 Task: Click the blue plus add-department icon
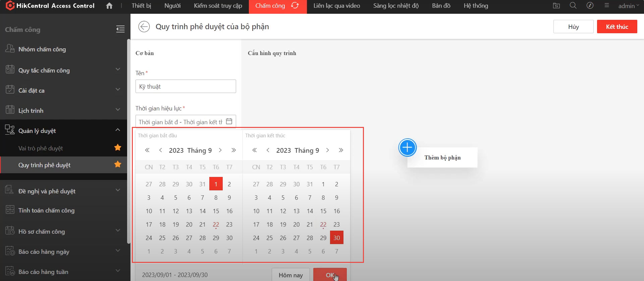coord(407,147)
